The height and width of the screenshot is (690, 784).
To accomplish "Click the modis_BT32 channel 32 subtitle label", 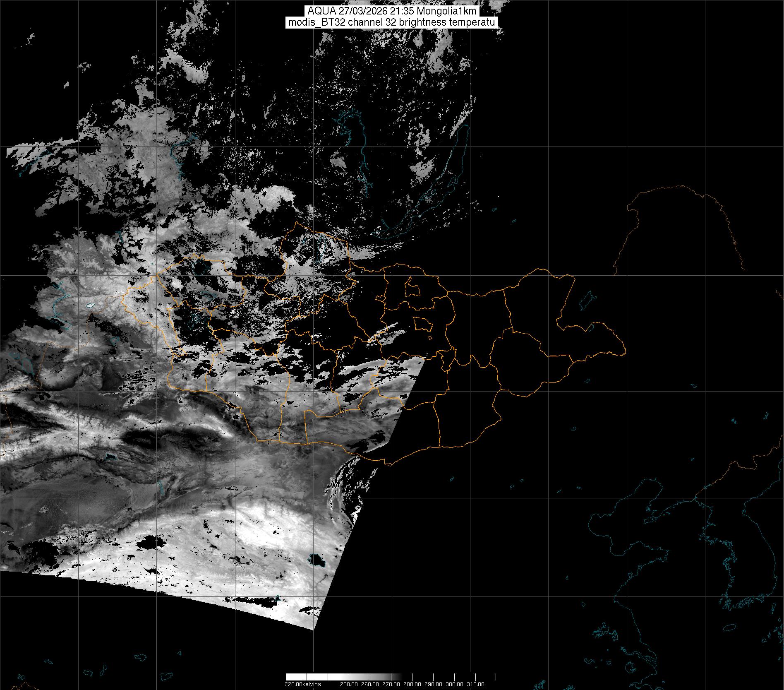I will click(392, 22).
